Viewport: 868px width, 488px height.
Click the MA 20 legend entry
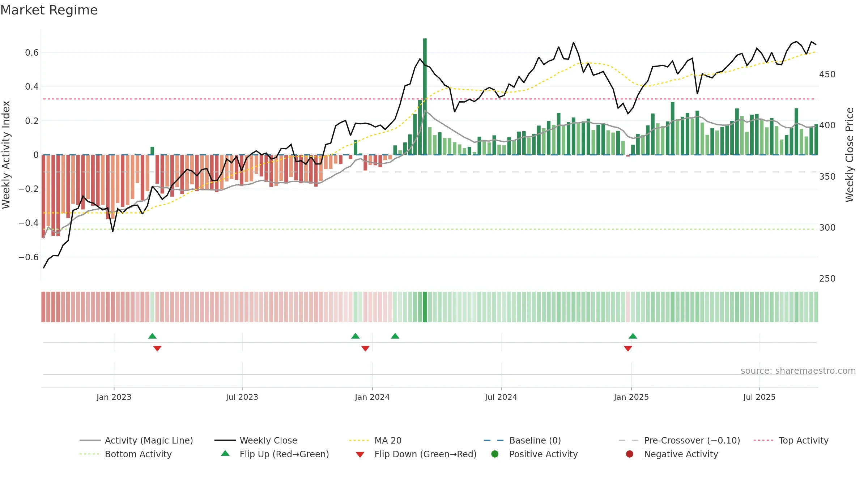[x=375, y=440]
